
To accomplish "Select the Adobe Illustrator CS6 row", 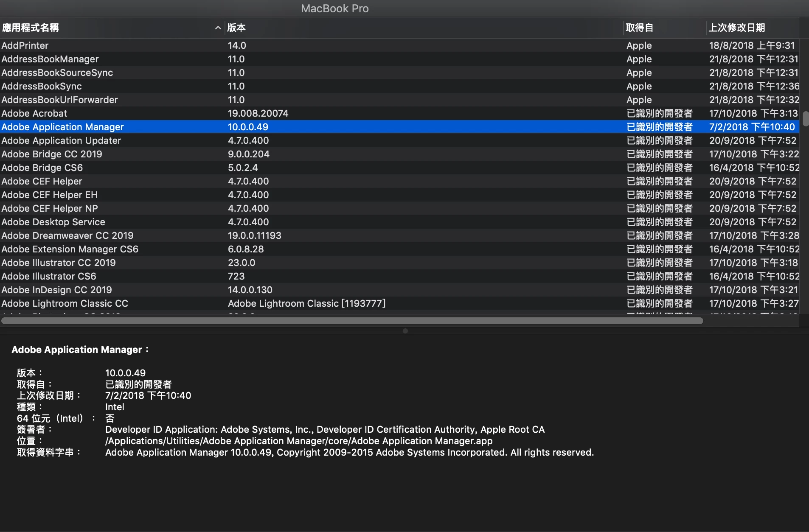I will pyautogui.click(x=399, y=276).
